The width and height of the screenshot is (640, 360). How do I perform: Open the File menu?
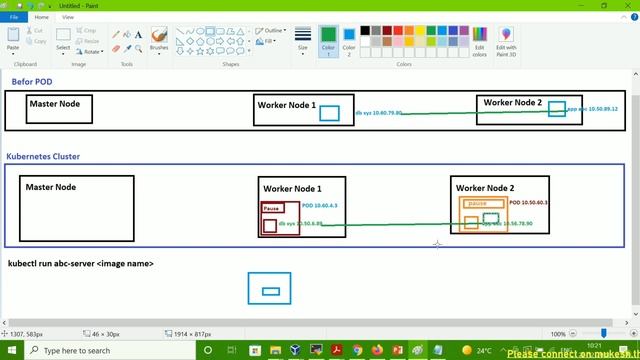[14, 17]
